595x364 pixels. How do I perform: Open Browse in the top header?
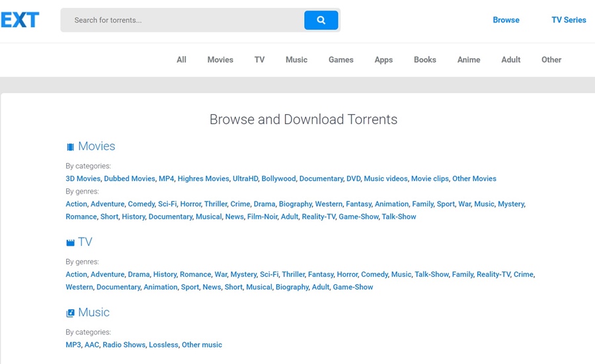click(x=506, y=20)
